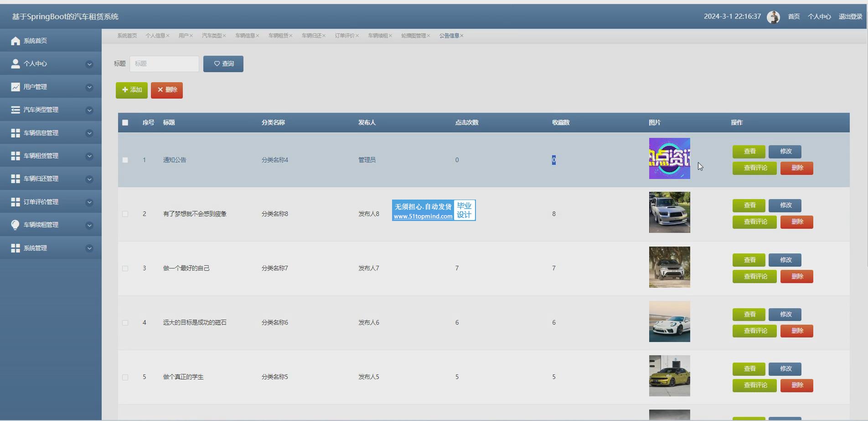The image size is (868, 421).
Task: Check the box for row 做个真正的学生
Action: point(125,377)
